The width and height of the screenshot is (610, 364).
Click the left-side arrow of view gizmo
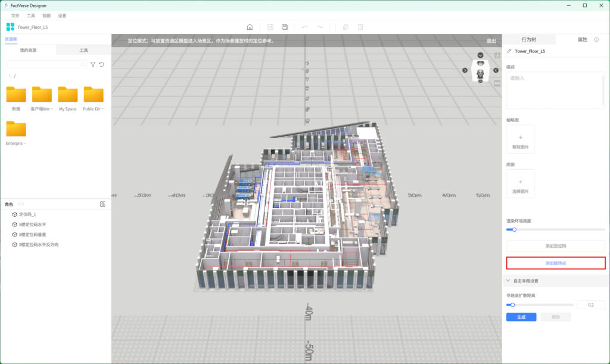tap(465, 70)
